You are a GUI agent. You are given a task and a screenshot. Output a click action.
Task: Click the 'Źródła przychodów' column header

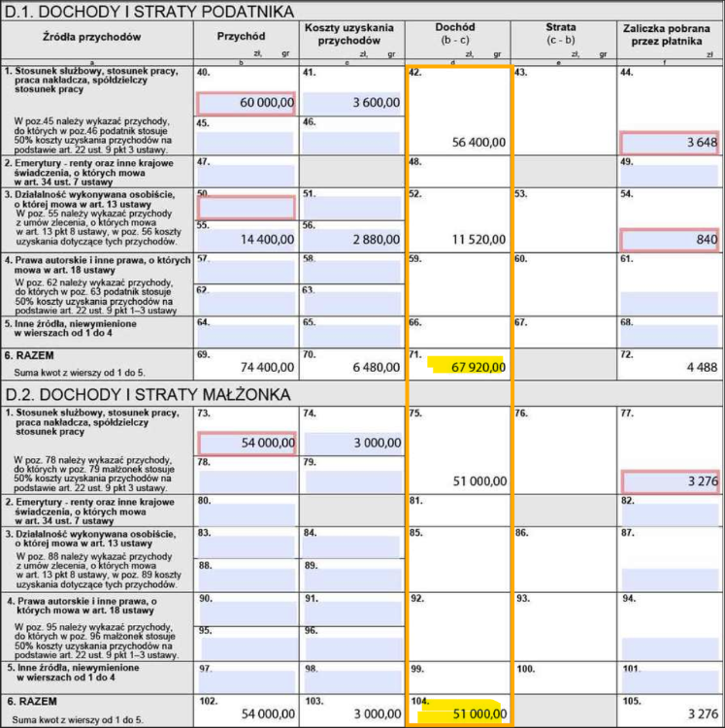point(92,37)
